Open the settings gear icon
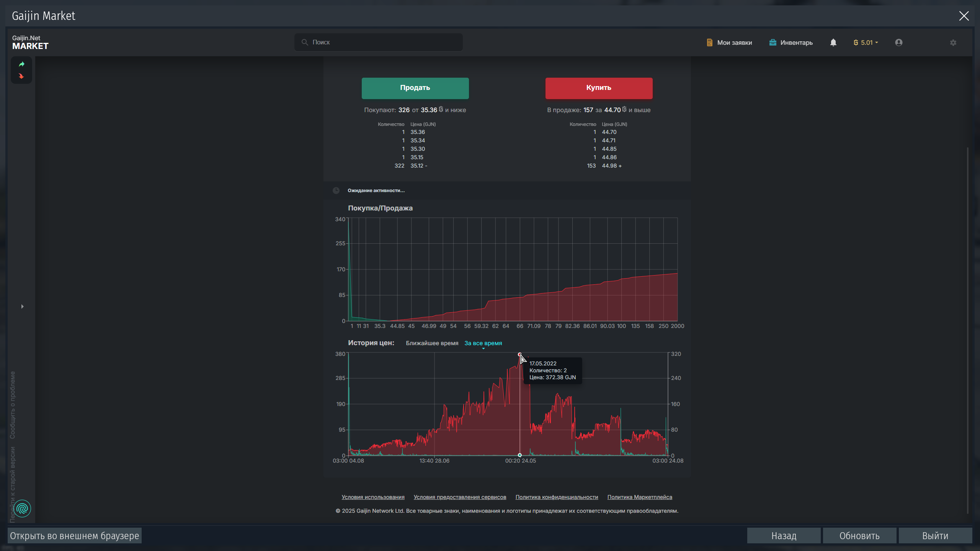Viewport: 980px width, 551px height. pyautogui.click(x=953, y=42)
